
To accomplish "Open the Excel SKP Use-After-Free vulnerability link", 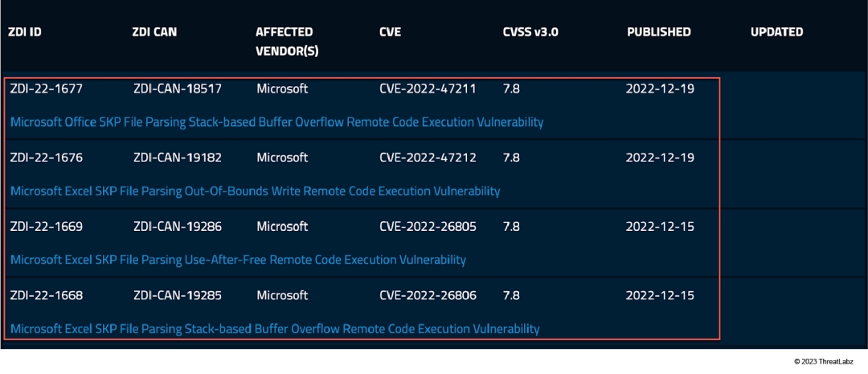I will pyautogui.click(x=238, y=260).
